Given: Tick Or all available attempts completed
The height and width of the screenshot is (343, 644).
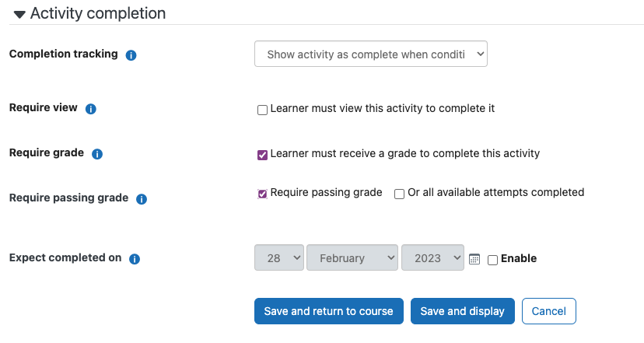Looking at the screenshot, I should click(x=399, y=194).
